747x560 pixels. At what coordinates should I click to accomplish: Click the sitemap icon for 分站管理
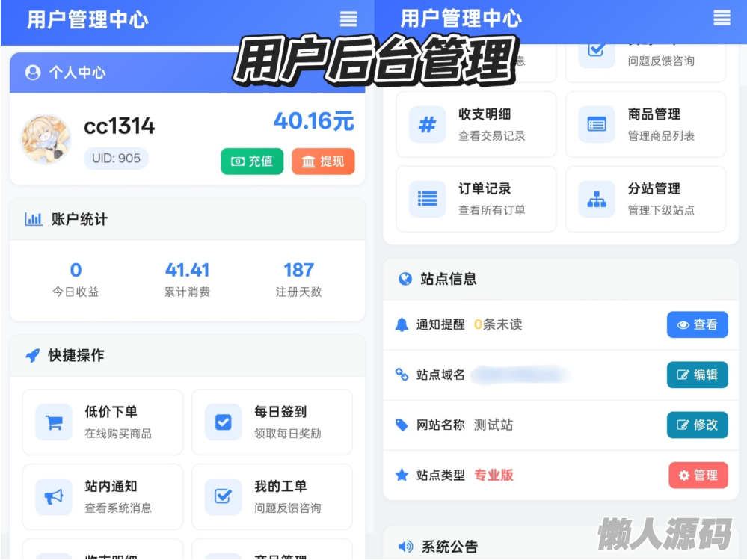tap(597, 199)
